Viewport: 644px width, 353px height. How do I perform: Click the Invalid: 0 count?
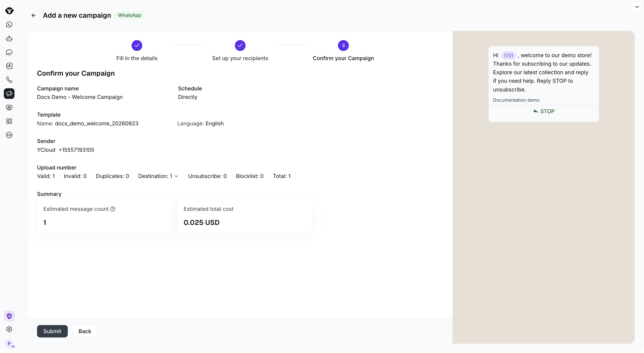[75, 176]
